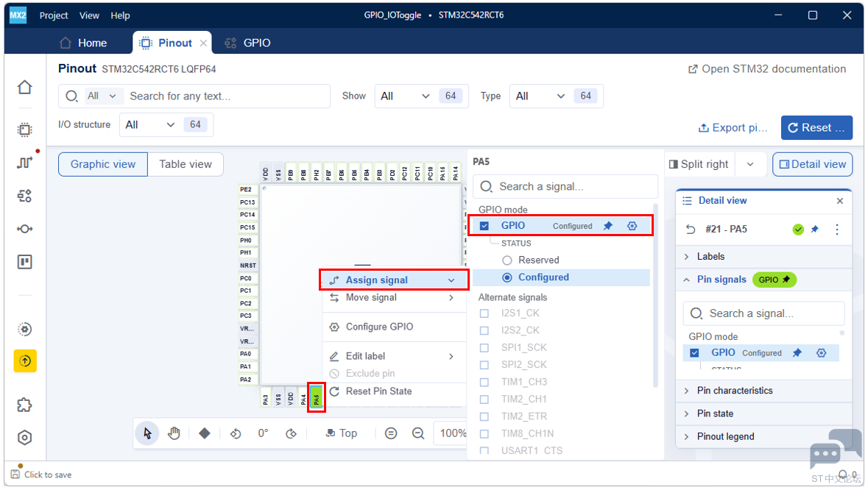The height and width of the screenshot is (490, 868).
Task: Open the dropdown arrow beside Split right
Action: point(750,164)
